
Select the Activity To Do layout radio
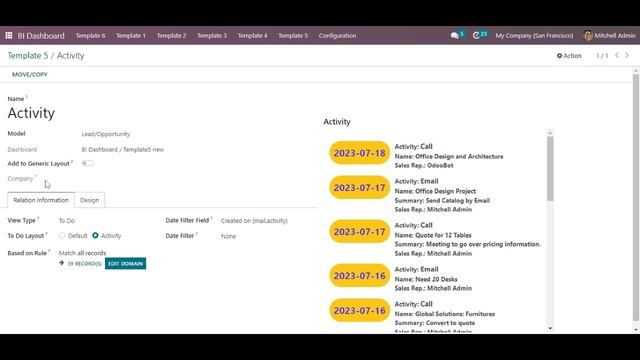click(x=95, y=236)
